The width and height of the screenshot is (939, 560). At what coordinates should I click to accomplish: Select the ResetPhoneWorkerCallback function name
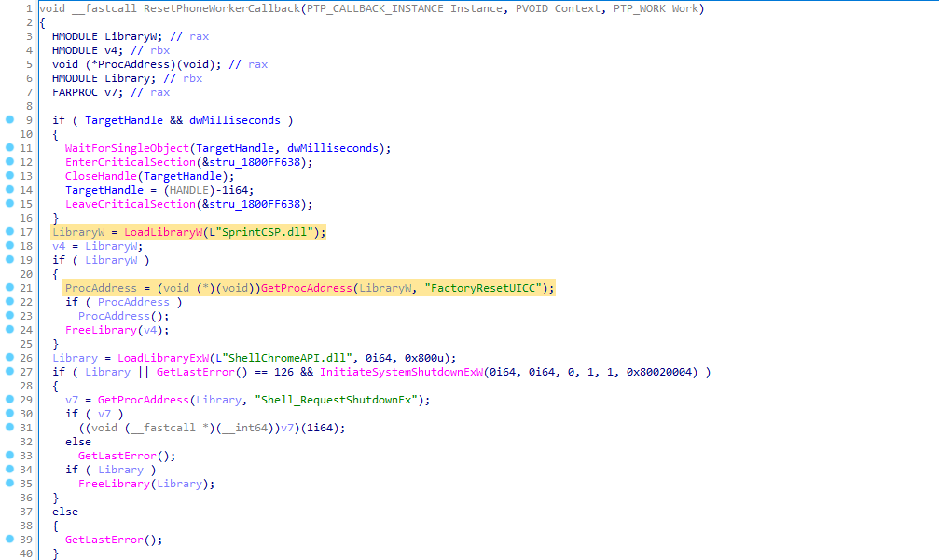[222, 8]
